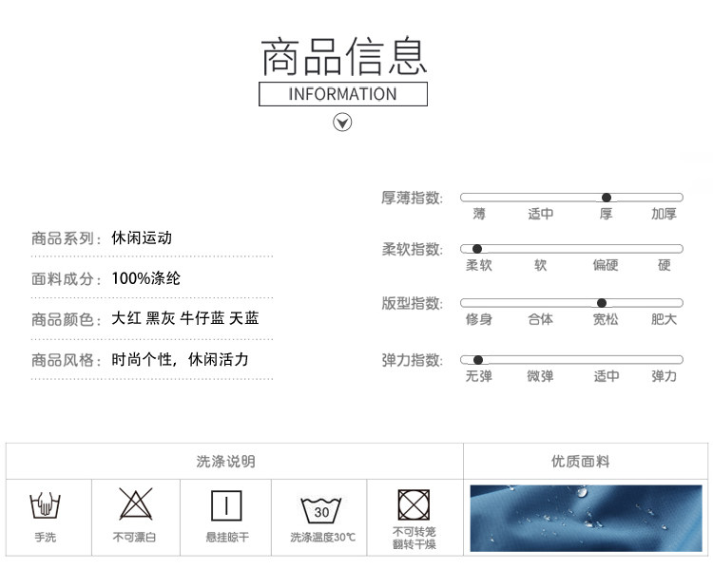Click the 30 degree wash tub icon
The width and height of the screenshot is (713, 588).
321,510
